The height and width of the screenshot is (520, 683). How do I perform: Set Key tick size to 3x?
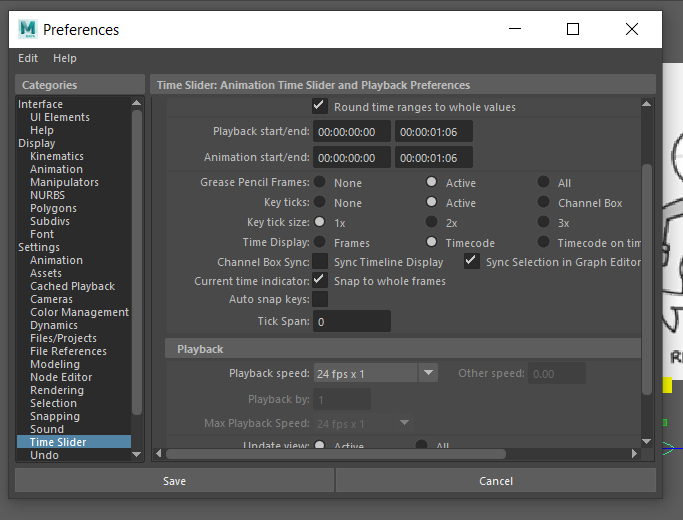click(543, 222)
